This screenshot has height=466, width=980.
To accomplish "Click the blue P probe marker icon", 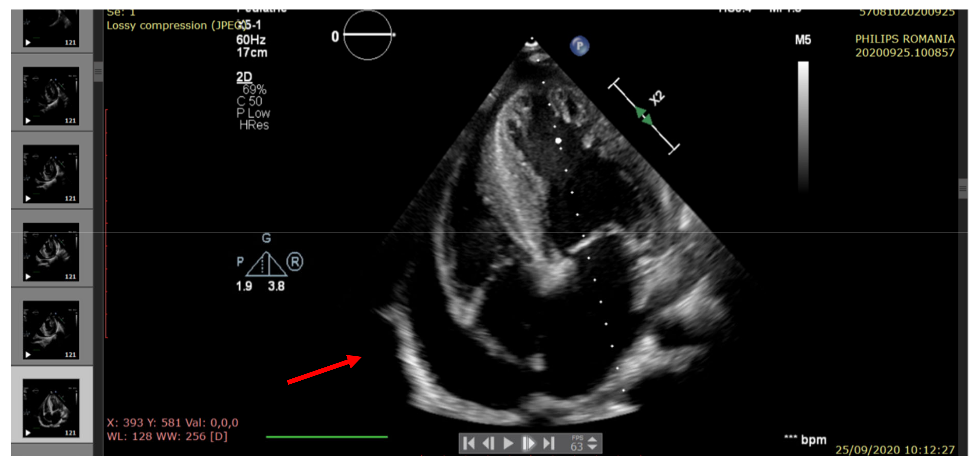I will (x=579, y=46).
